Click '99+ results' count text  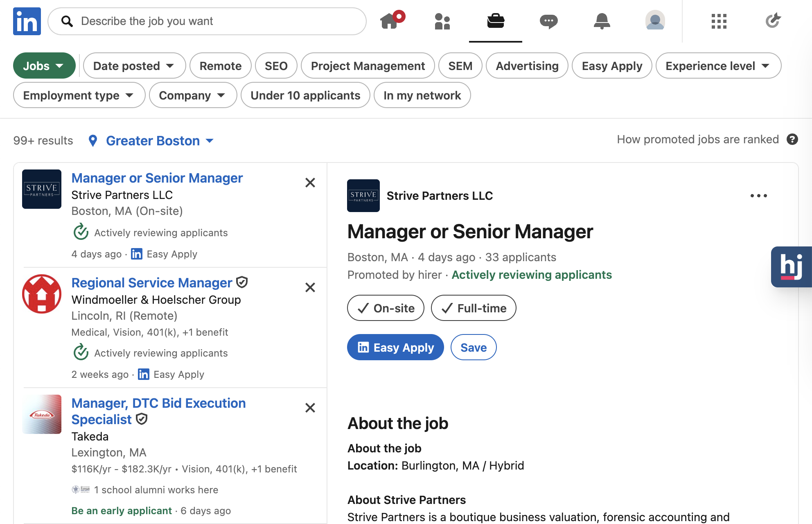(x=43, y=140)
